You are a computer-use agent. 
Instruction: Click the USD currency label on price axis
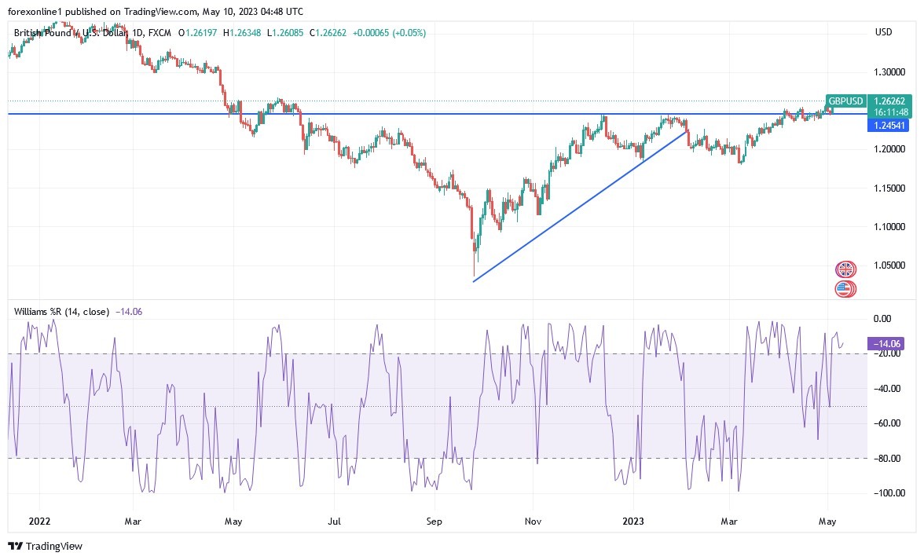point(883,31)
